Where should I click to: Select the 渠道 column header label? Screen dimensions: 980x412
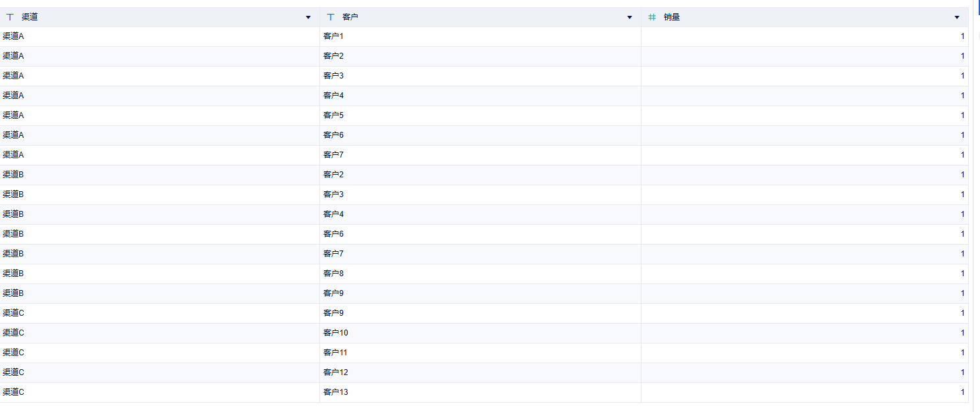click(x=30, y=17)
